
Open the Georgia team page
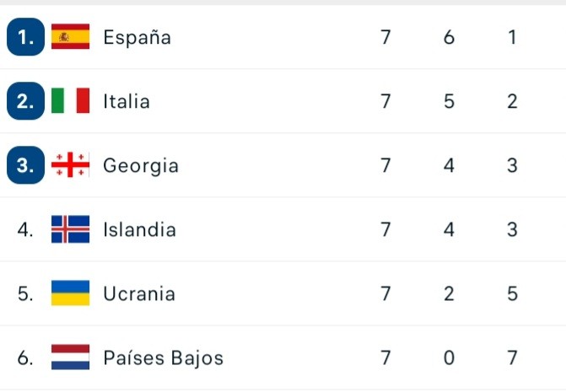[x=141, y=165]
